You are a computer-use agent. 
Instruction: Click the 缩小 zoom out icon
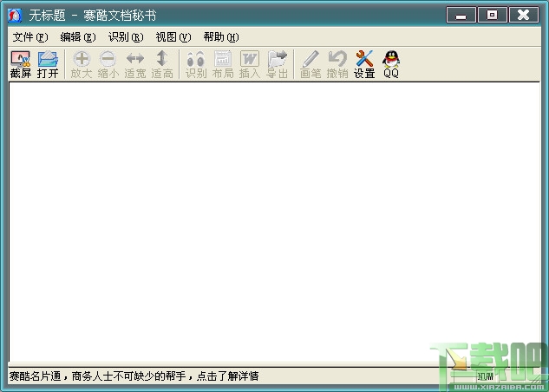(x=108, y=64)
